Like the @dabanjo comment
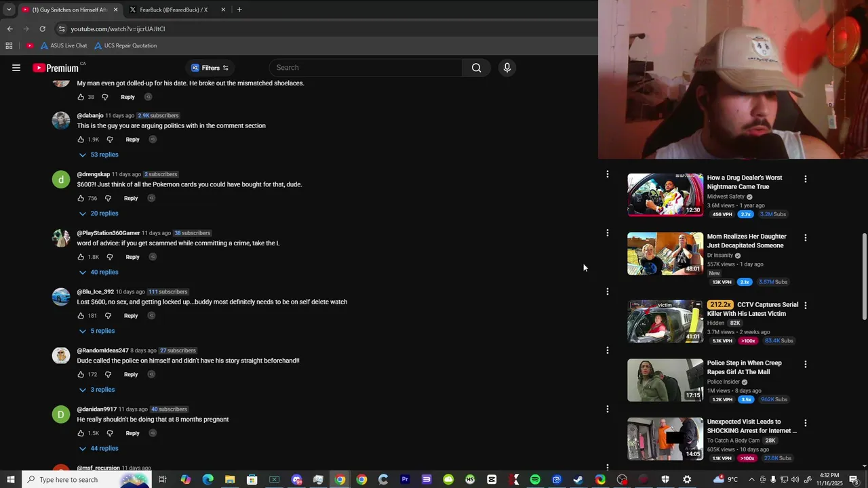The image size is (868, 488). [81, 140]
